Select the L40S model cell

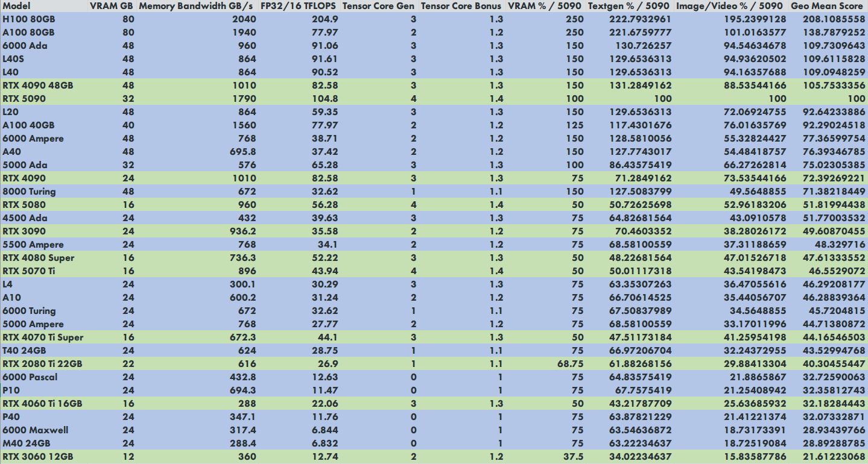14,59
